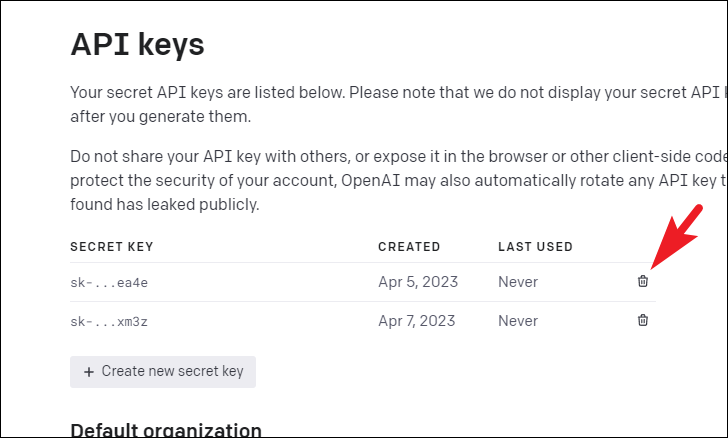The height and width of the screenshot is (438, 728).
Task: Click the SECRET KEY column header
Action: click(x=111, y=246)
